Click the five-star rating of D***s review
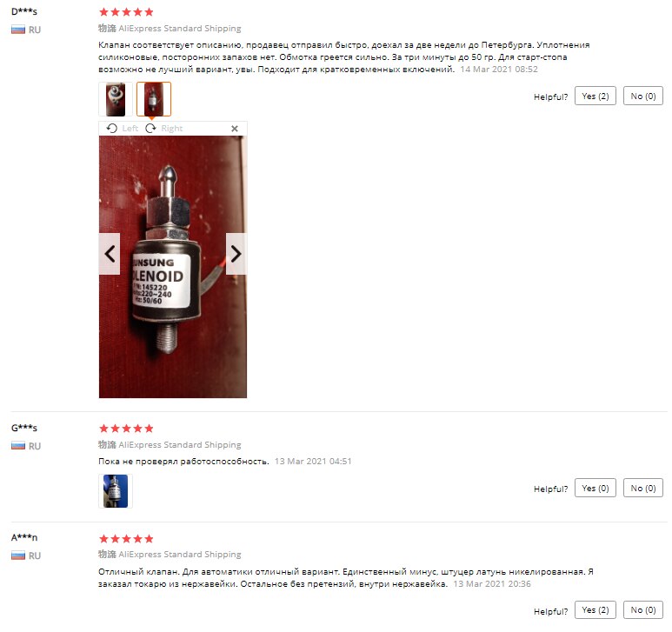This screenshot has height=632, width=672. pos(126,12)
